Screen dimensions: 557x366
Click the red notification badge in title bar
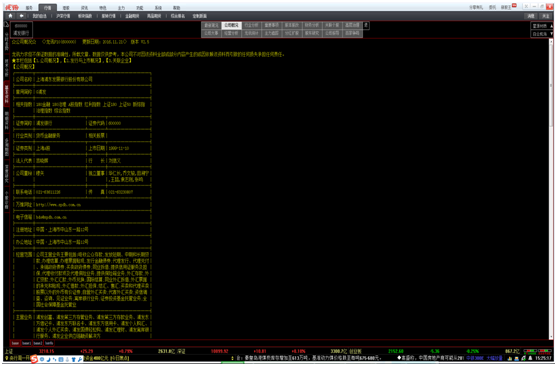(514, 5)
